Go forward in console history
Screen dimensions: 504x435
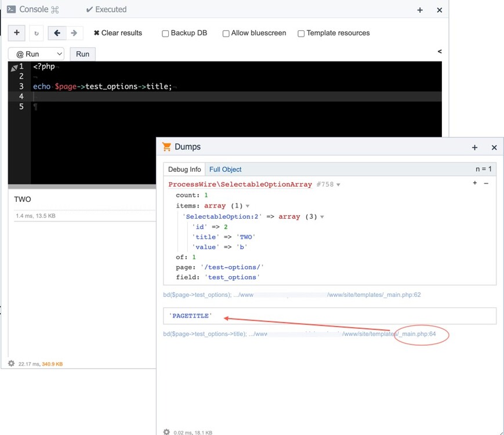tap(74, 33)
